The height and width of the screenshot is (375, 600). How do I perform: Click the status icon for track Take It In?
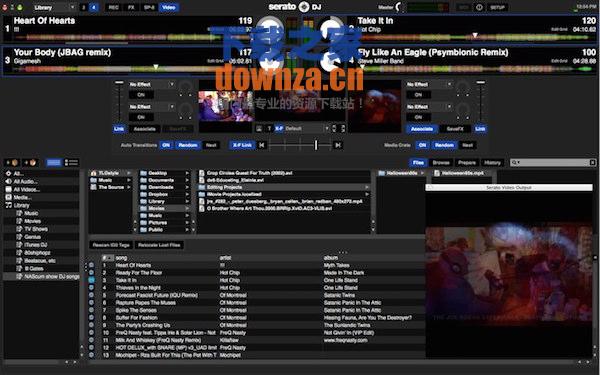point(91,280)
